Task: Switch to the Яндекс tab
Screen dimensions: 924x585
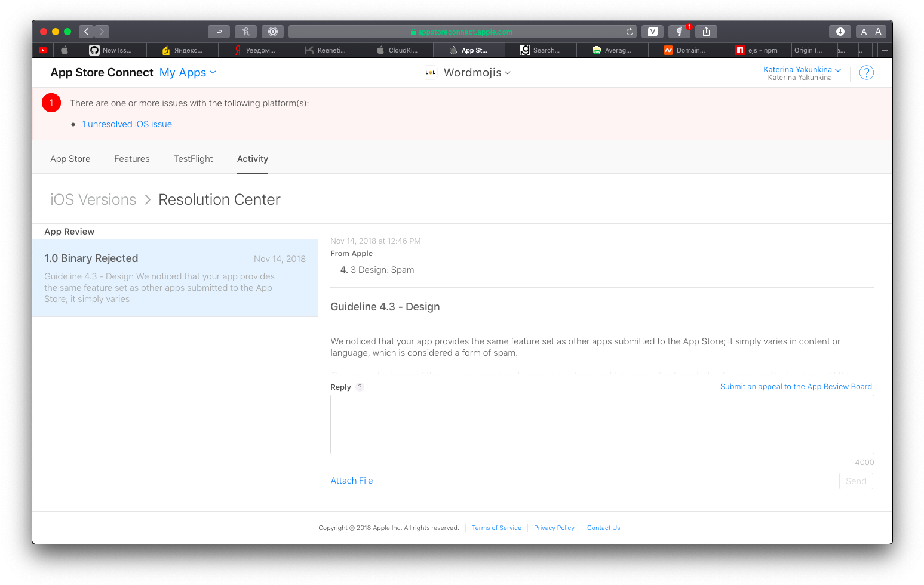Action: click(182, 50)
